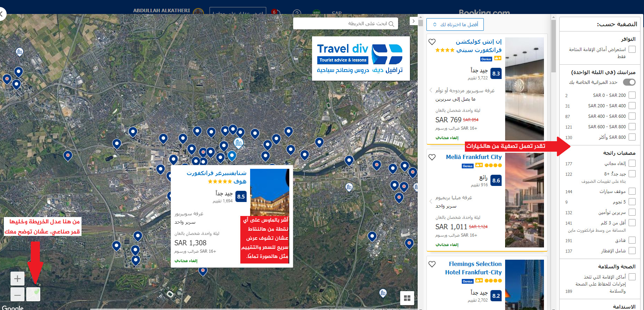644x310 pixels.
Task: Switch map layer using the map-type thumbnail
Action: point(33,295)
